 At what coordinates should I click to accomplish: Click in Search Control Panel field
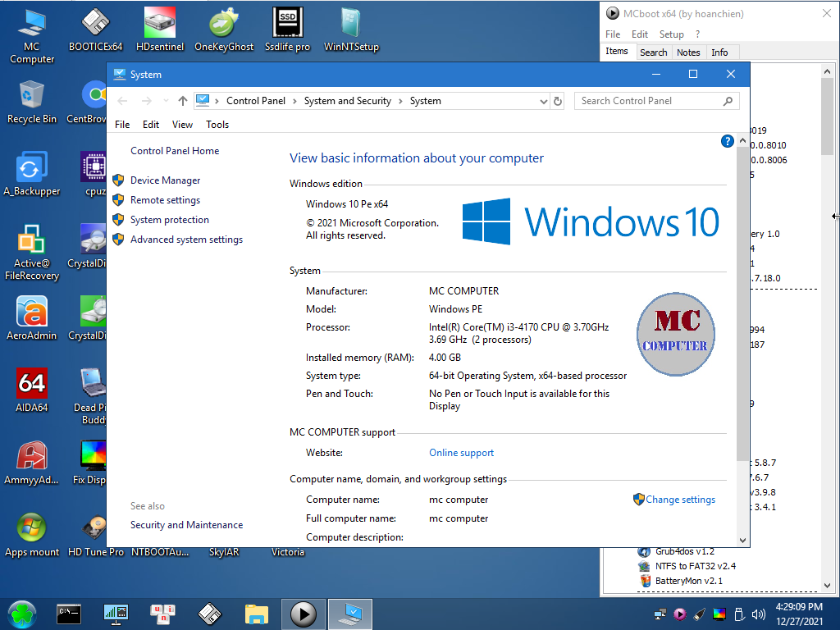(x=657, y=101)
